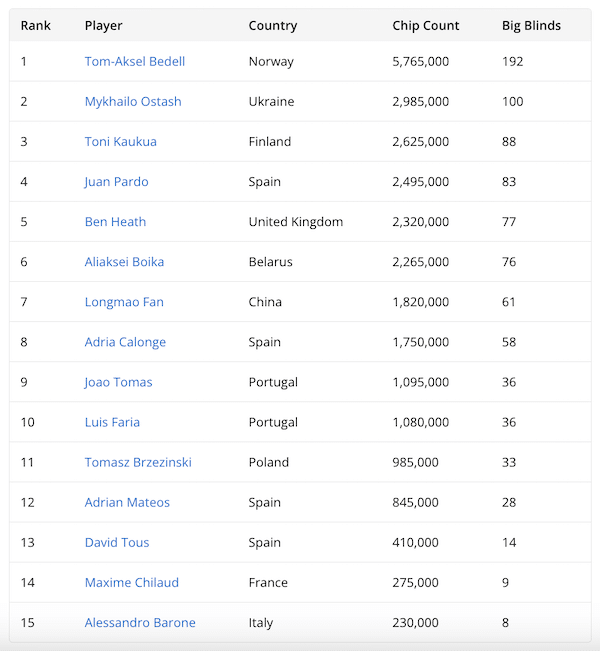Click Luis Faria link

tap(112, 422)
